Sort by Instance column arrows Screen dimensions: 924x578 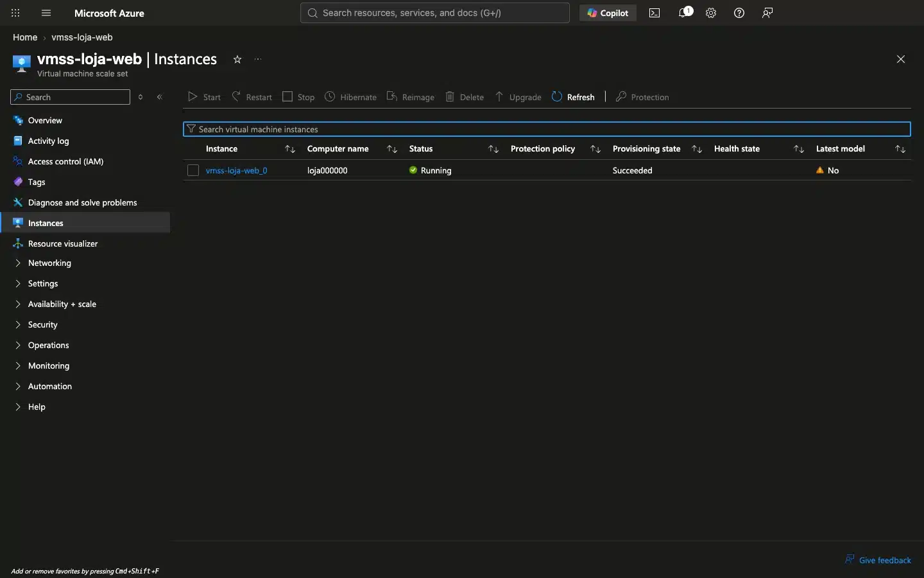(x=290, y=149)
